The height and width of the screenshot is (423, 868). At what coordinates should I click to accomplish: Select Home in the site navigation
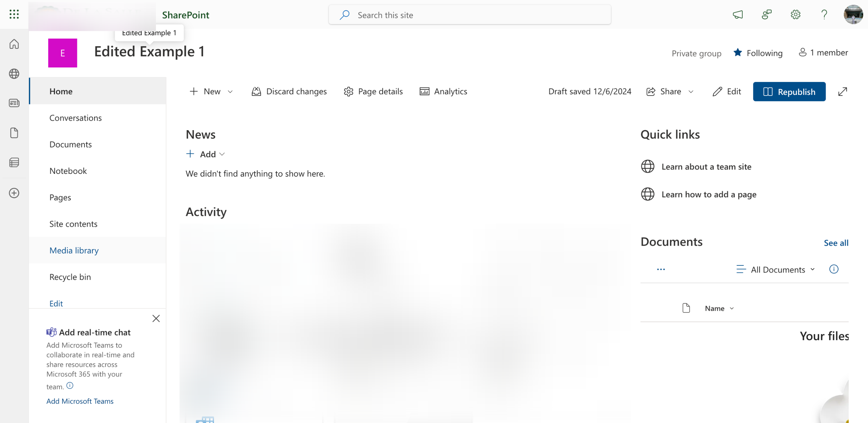coord(98,91)
